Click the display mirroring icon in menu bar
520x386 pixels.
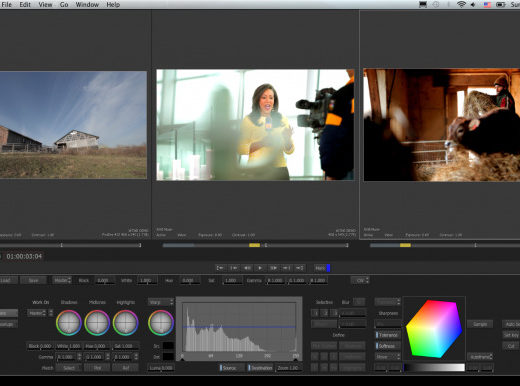[x=423, y=5]
